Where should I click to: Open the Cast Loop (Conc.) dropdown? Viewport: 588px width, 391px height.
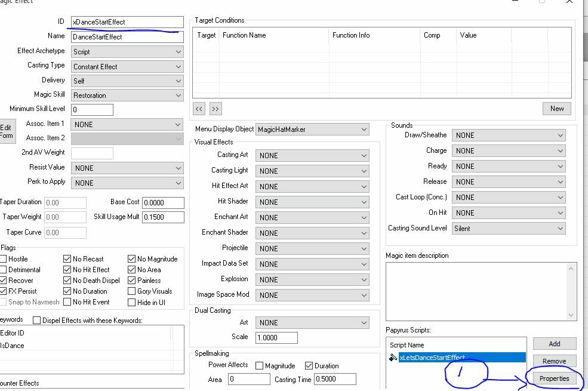click(509, 197)
